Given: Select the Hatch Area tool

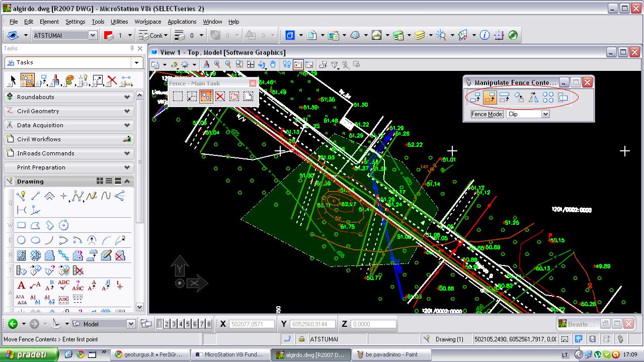Looking at the screenshot, I should (21, 255).
